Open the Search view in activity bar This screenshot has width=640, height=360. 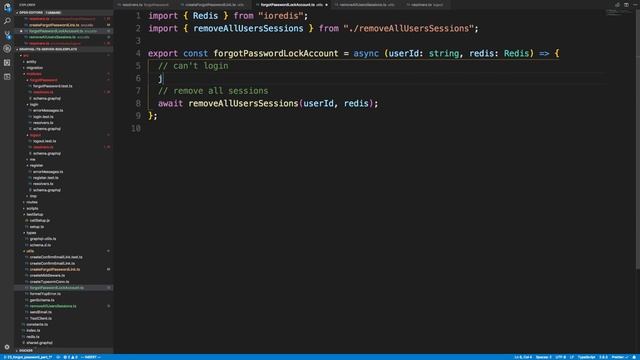coord(7,21)
